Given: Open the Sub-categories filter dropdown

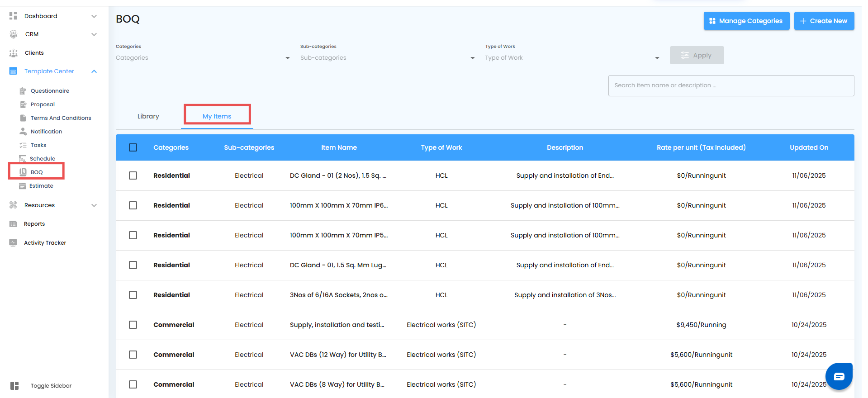Looking at the screenshot, I should pyautogui.click(x=388, y=58).
